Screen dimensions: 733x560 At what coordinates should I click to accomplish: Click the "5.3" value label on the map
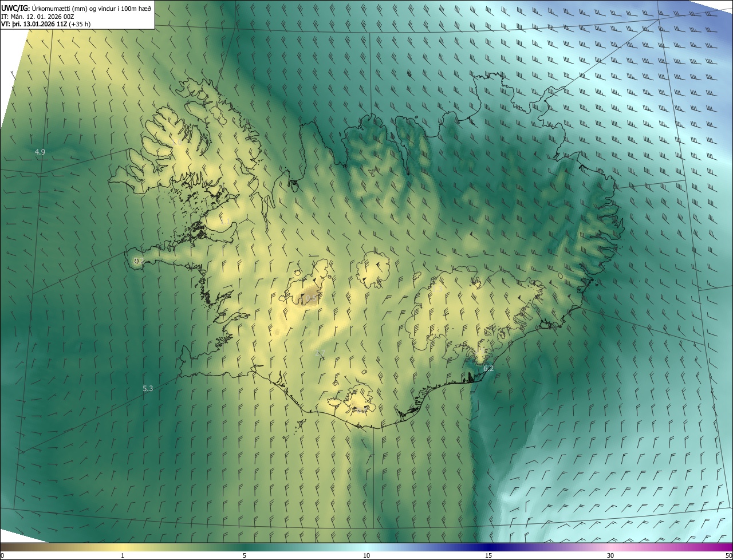[148, 388]
